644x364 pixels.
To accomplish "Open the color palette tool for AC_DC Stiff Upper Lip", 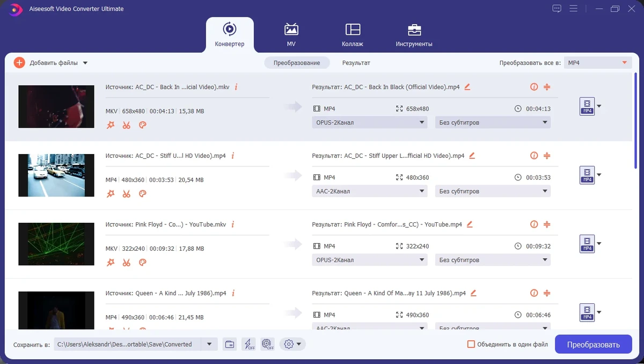I will coord(143,194).
